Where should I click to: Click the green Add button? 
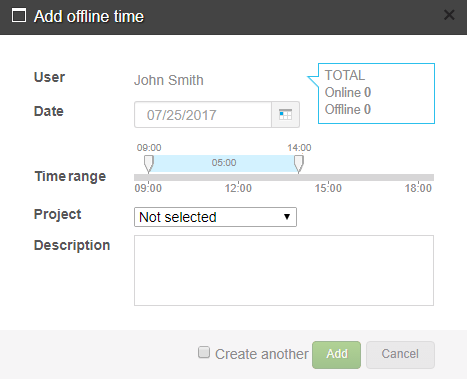pos(336,355)
